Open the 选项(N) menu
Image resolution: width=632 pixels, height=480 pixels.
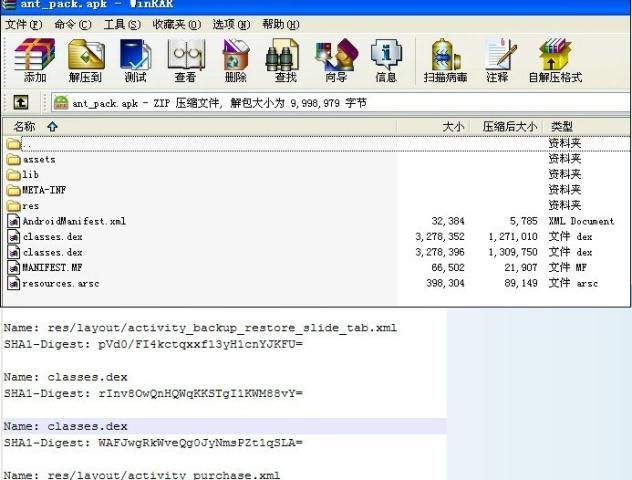231,25
